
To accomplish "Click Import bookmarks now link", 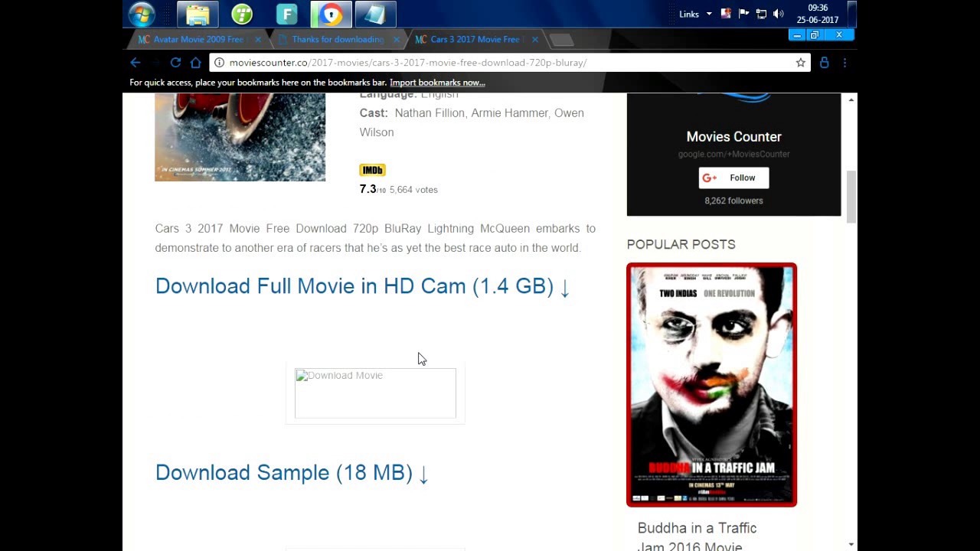I will pos(437,83).
